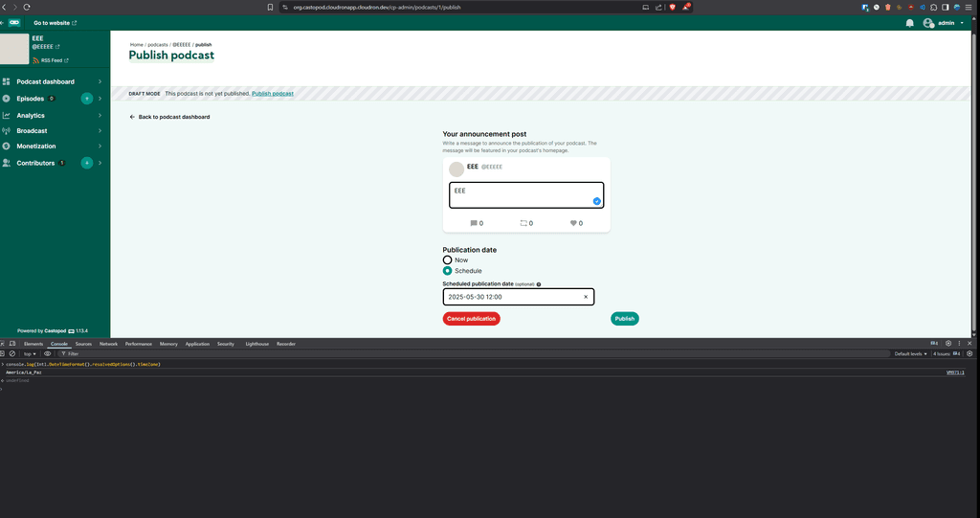This screenshot has width=980, height=518.
Task: Select the Now publication radio button
Action: point(447,259)
